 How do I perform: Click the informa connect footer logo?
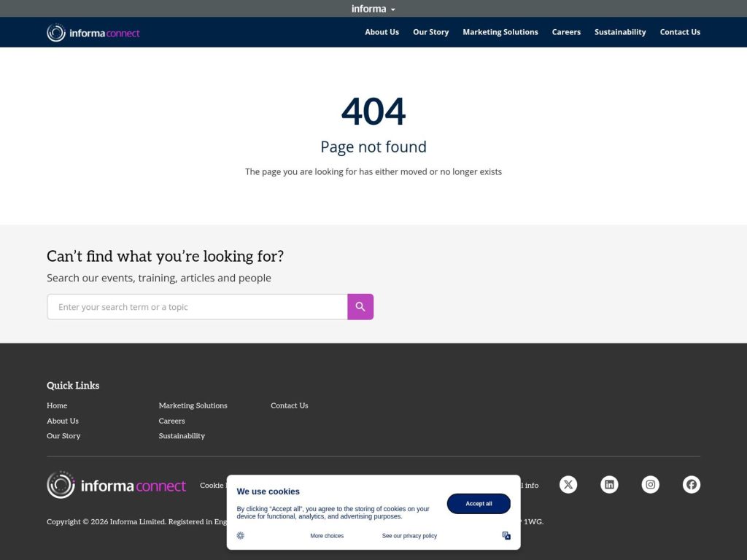(116, 484)
